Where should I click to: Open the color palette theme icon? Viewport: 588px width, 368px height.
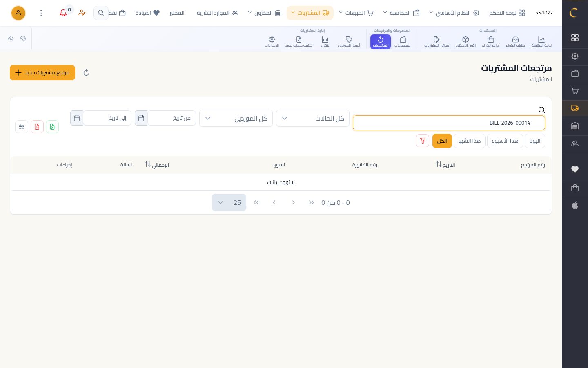(x=23, y=38)
